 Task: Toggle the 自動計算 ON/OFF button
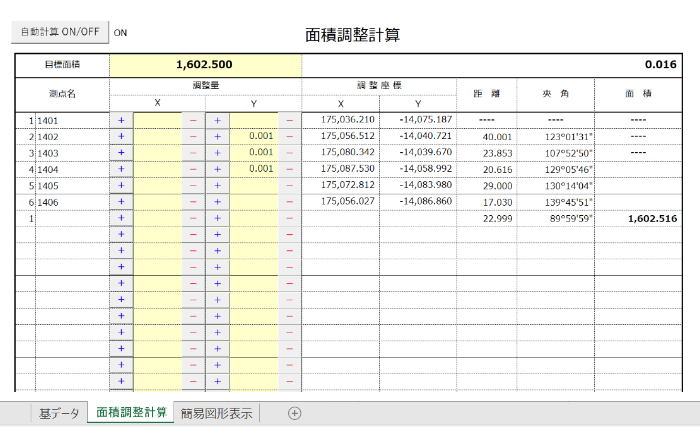coord(59,31)
